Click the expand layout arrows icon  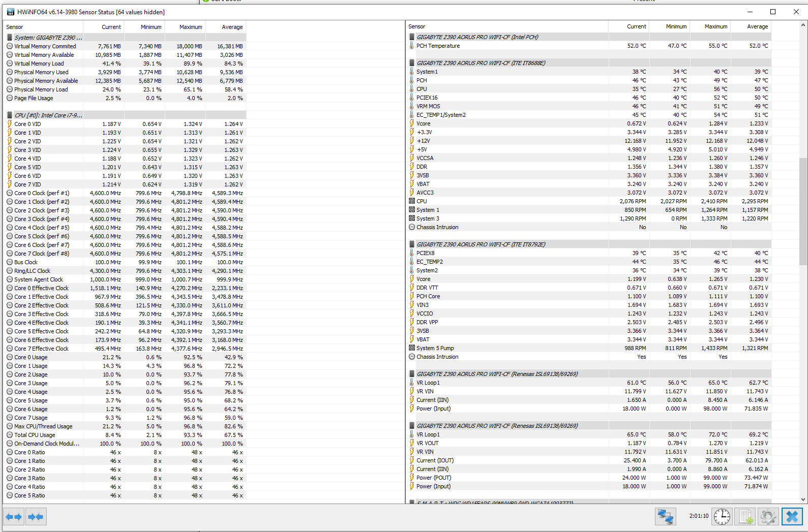point(14,517)
